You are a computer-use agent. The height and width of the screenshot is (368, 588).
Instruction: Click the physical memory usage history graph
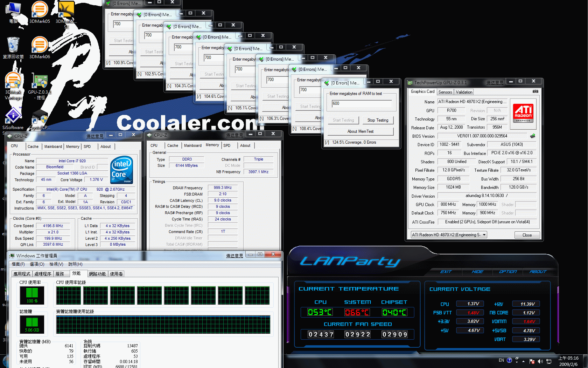coord(163,324)
